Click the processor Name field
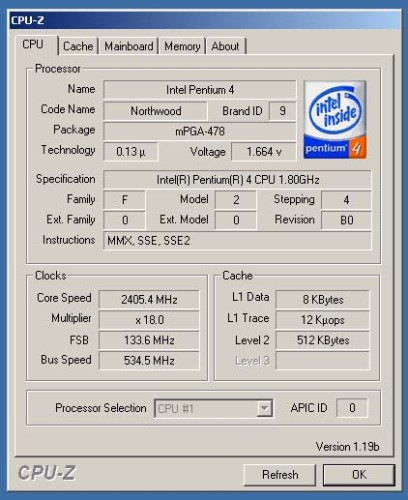 click(x=200, y=90)
